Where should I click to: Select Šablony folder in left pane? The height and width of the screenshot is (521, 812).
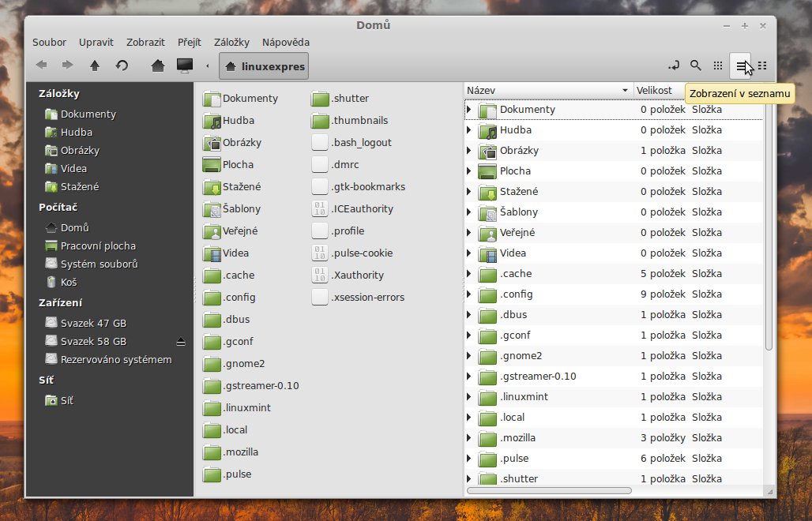click(231, 209)
